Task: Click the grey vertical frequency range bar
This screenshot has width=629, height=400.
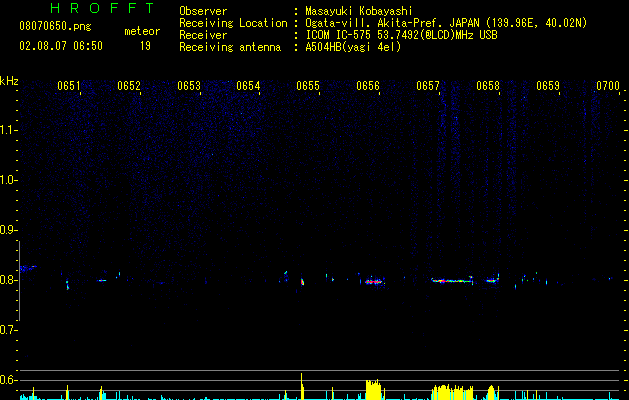Action: [19, 281]
